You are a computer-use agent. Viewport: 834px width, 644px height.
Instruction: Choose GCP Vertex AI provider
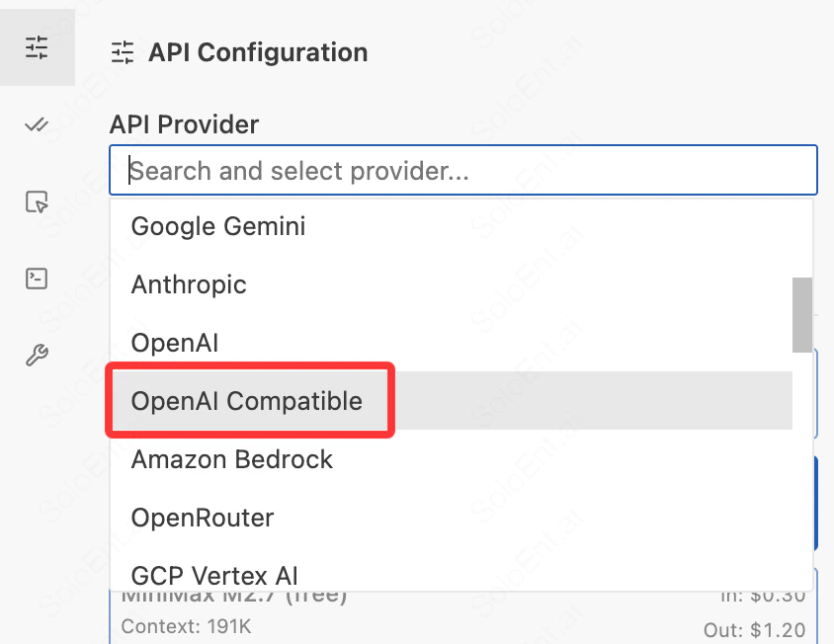tap(213, 576)
